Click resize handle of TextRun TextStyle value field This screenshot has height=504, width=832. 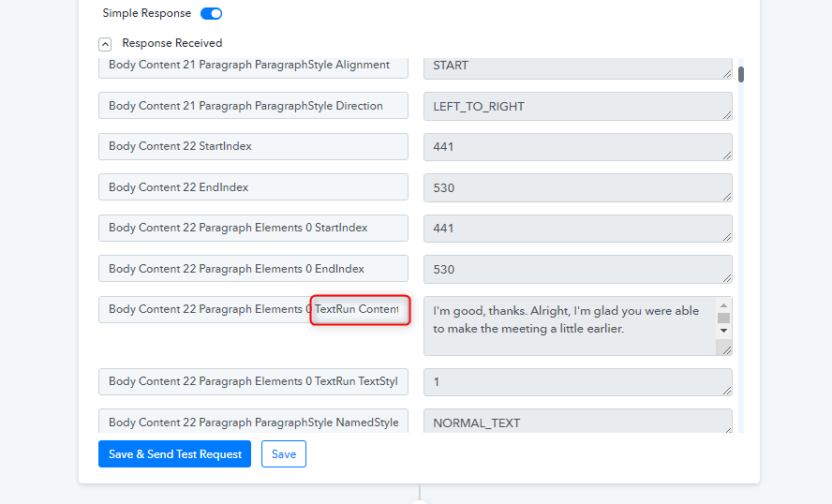point(726,389)
